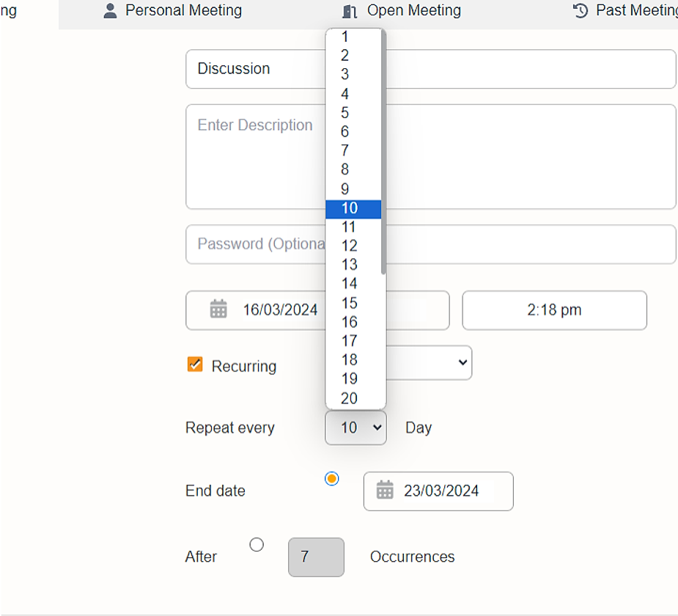
Task: Click the Day unit label
Action: coord(419,428)
